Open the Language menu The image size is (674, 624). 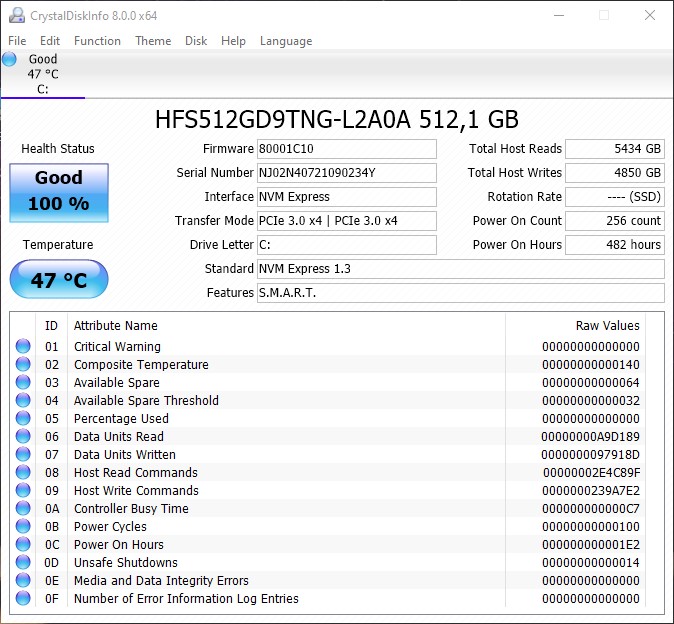point(286,41)
